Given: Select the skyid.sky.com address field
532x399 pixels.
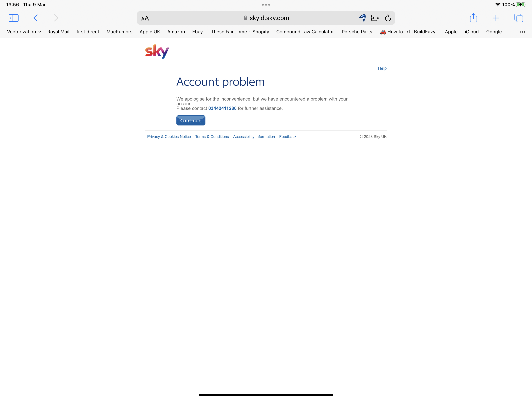Looking at the screenshot, I should [x=266, y=18].
